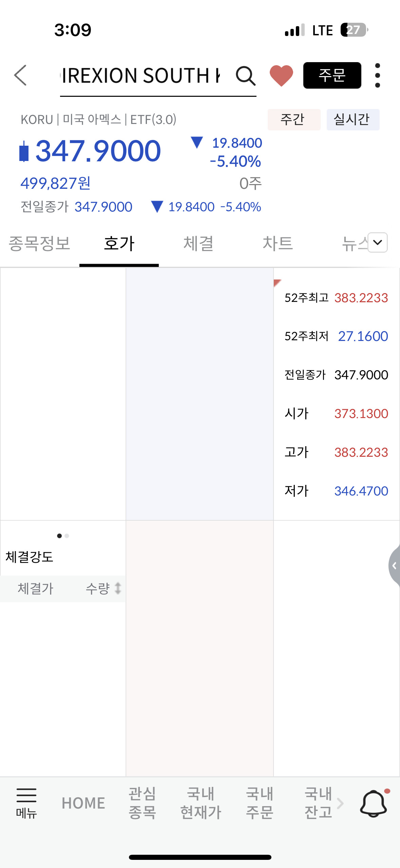
Task: Expand the tab list dropdown chevron
Action: pos(377,242)
